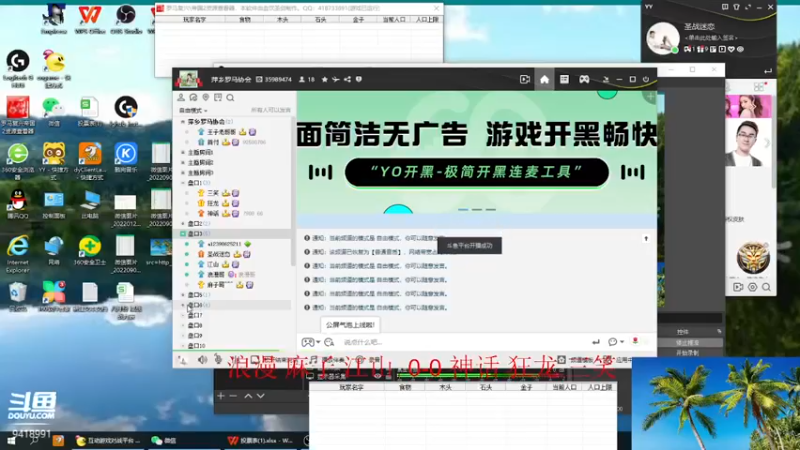This screenshot has height=450, width=800.
Task: Select user 三笑 in 盘口1
Action: pos(213,193)
